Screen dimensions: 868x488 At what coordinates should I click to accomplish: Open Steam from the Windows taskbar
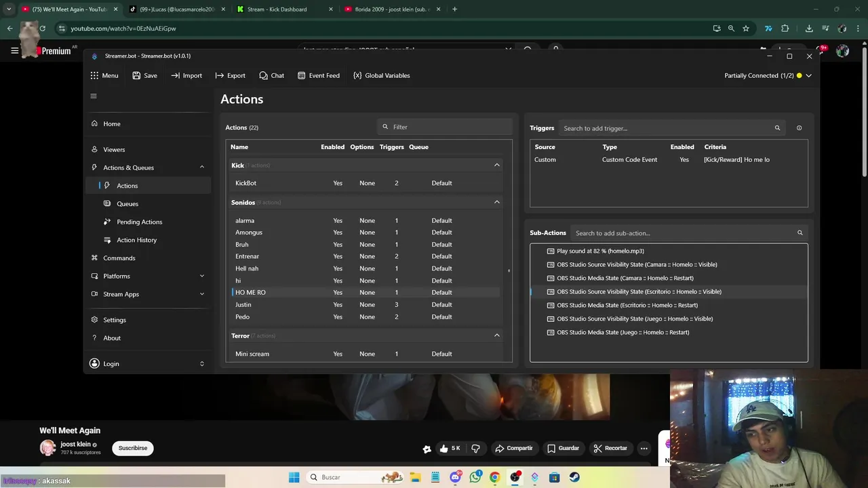click(574, 477)
